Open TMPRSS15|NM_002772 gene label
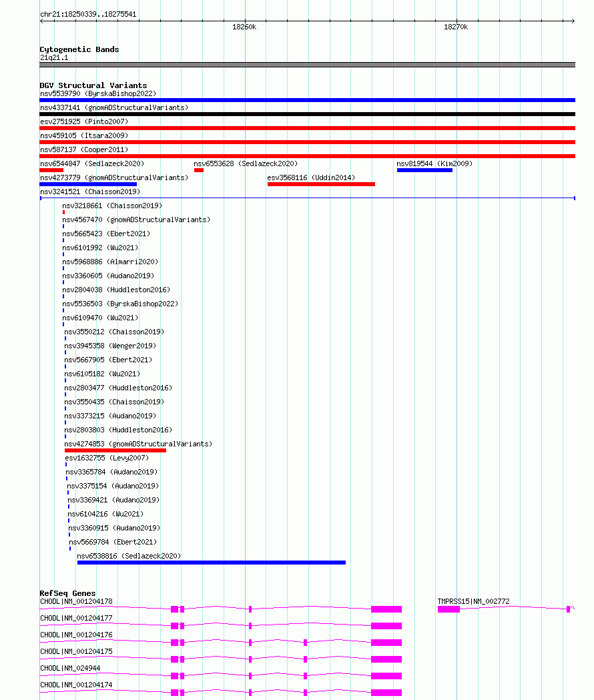Image resolution: width=594 pixels, height=700 pixels. [x=473, y=602]
